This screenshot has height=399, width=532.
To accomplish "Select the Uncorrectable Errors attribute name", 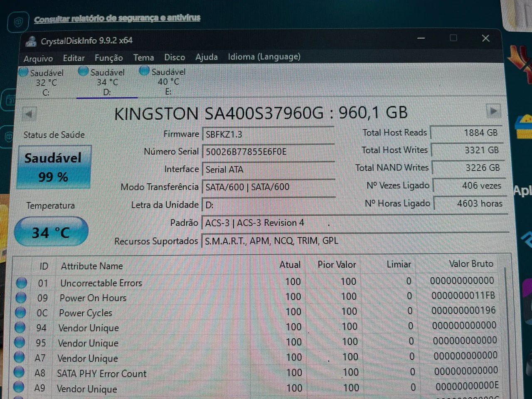I will tap(101, 283).
